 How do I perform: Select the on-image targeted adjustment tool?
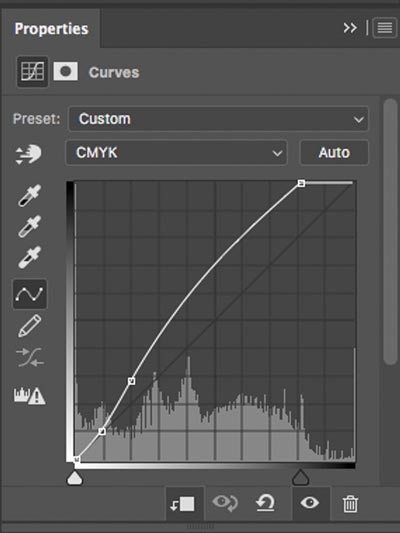pyautogui.click(x=29, y=154)
